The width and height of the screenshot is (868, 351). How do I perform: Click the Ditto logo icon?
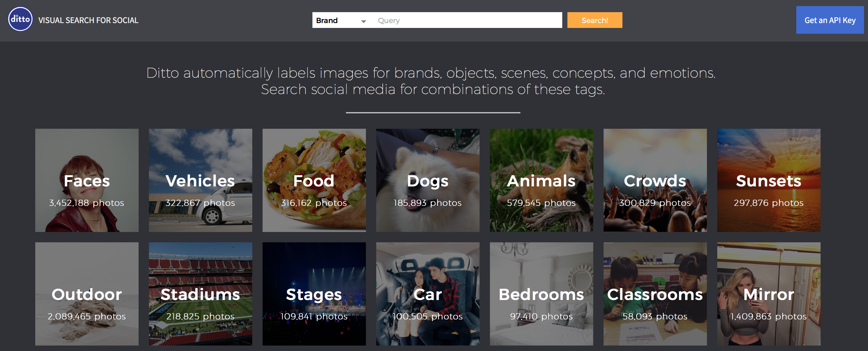[20, 19]
